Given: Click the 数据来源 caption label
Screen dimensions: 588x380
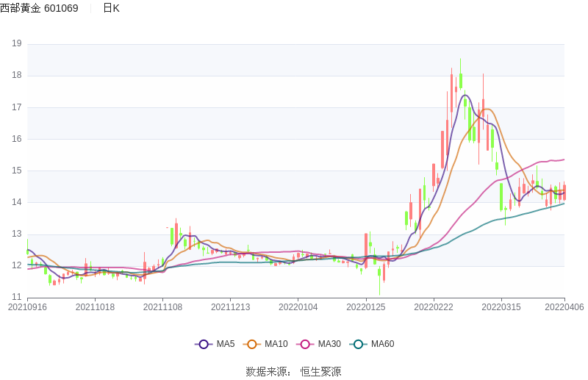Looking at the screenshot, I should (x=266, y=372).
